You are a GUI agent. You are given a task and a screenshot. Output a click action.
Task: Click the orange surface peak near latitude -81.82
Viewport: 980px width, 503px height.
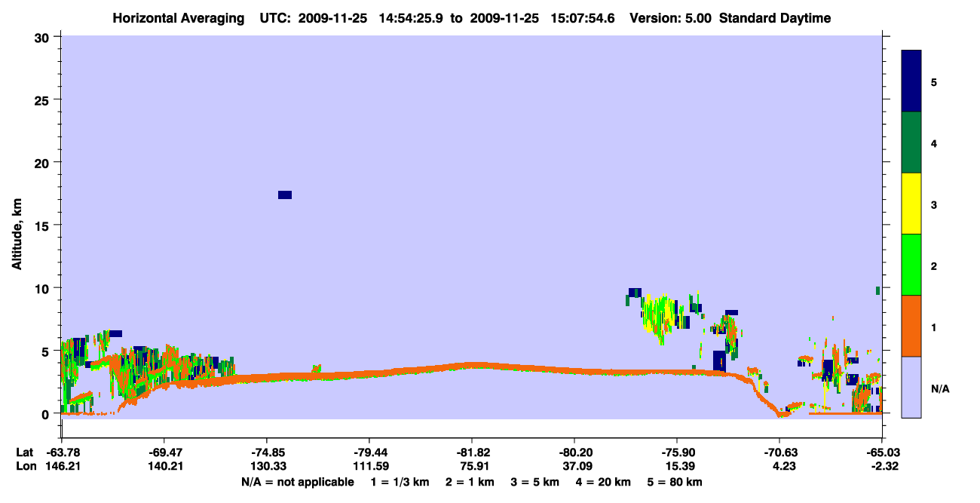tap(472, 365)
